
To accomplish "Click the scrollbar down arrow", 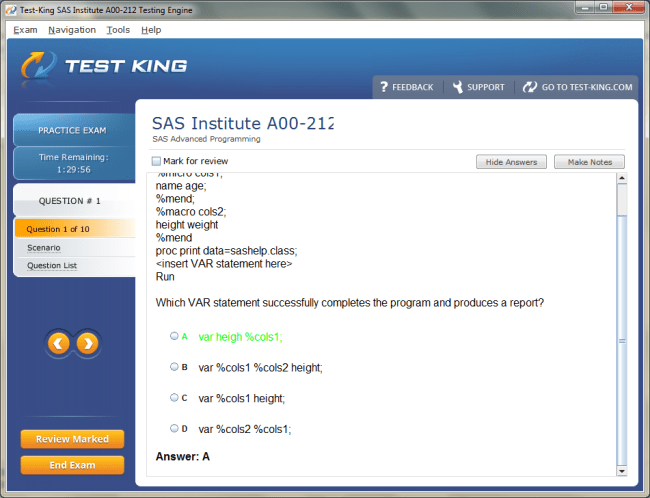I will point(622,471).
